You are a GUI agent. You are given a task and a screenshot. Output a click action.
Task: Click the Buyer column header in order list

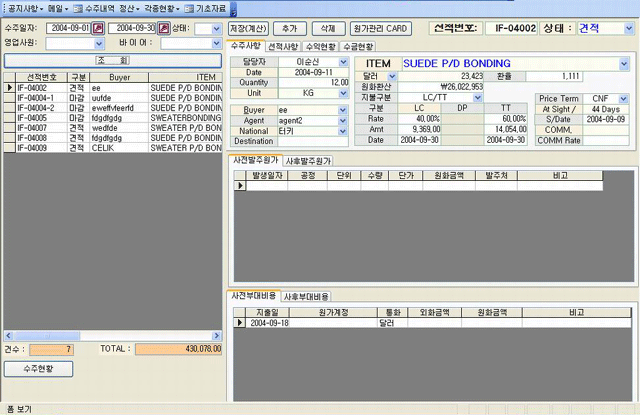[x=119, y=78]
